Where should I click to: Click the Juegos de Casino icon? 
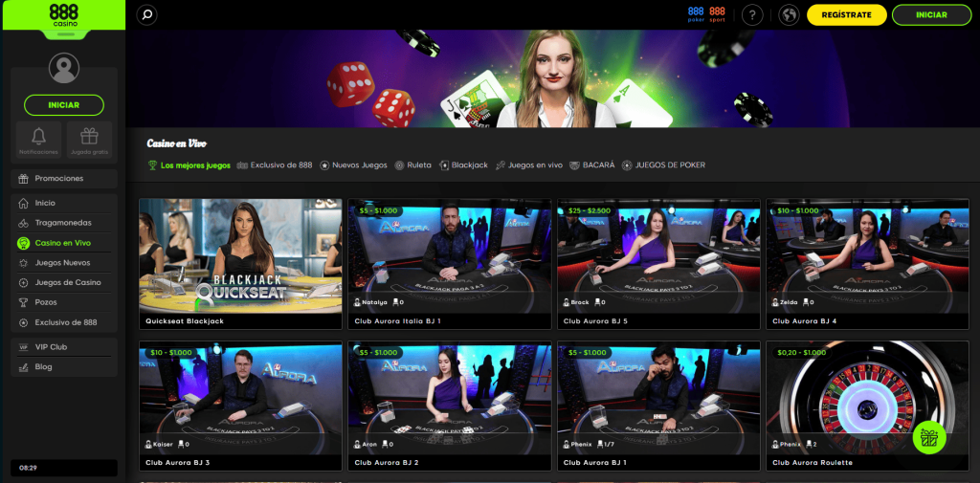click(x=24, y=282)
